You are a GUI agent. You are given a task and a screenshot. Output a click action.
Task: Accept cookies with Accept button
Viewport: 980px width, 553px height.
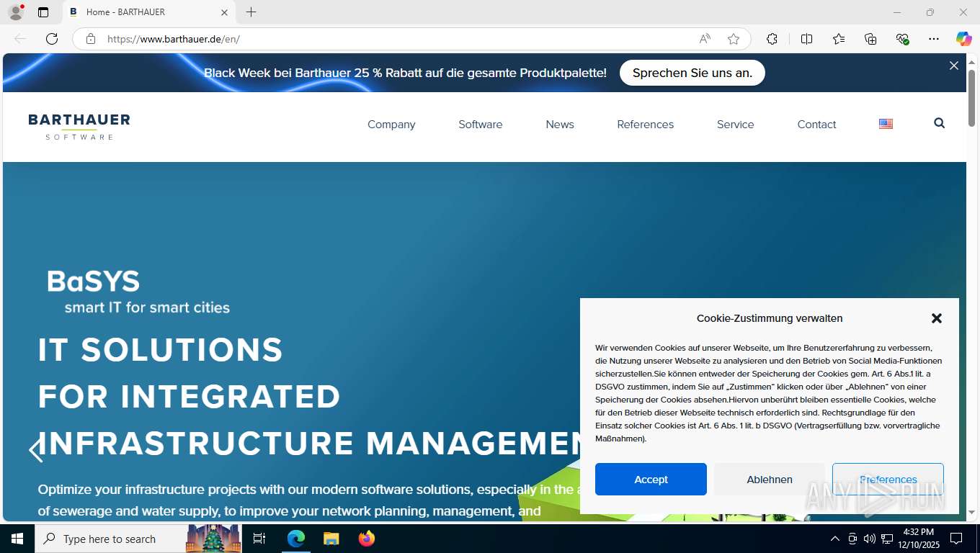[651, 480]
